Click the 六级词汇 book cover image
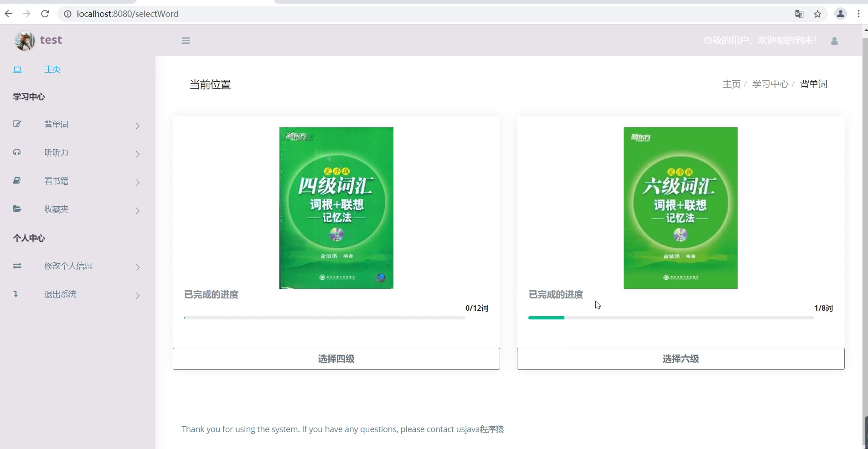The image size is (868, 449). [x=681, y=208]
